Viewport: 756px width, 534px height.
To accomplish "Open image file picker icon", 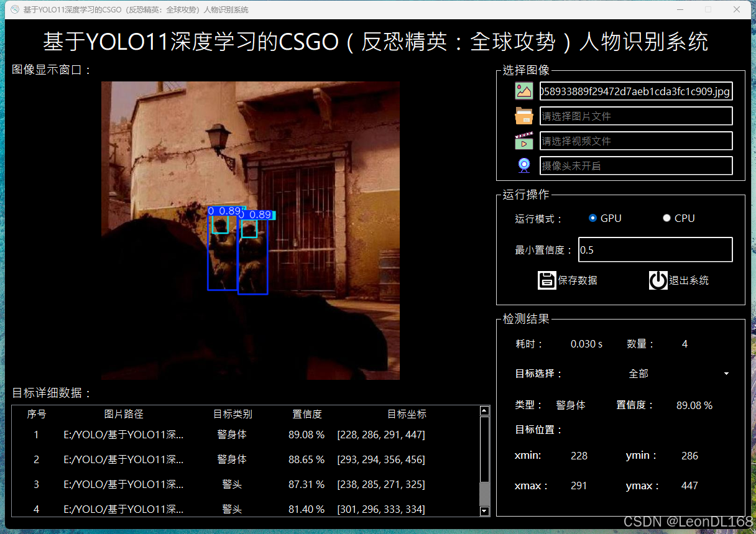I will click(524, 91).
